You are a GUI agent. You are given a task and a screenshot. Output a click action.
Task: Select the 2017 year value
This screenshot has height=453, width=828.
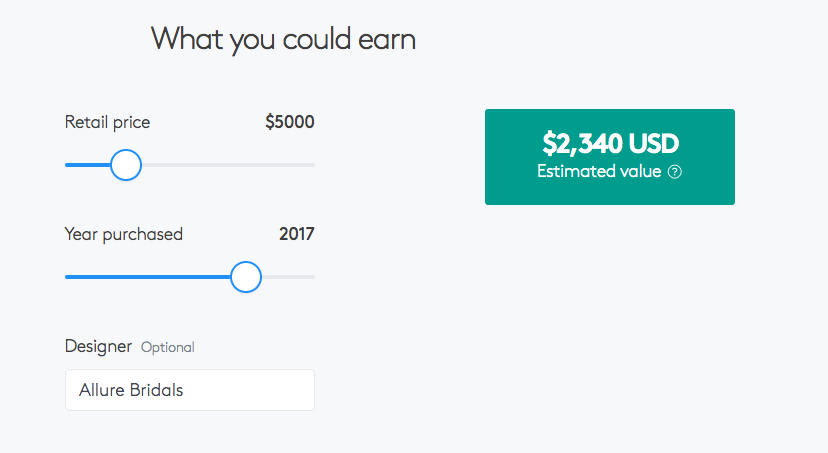click(297, 234)
